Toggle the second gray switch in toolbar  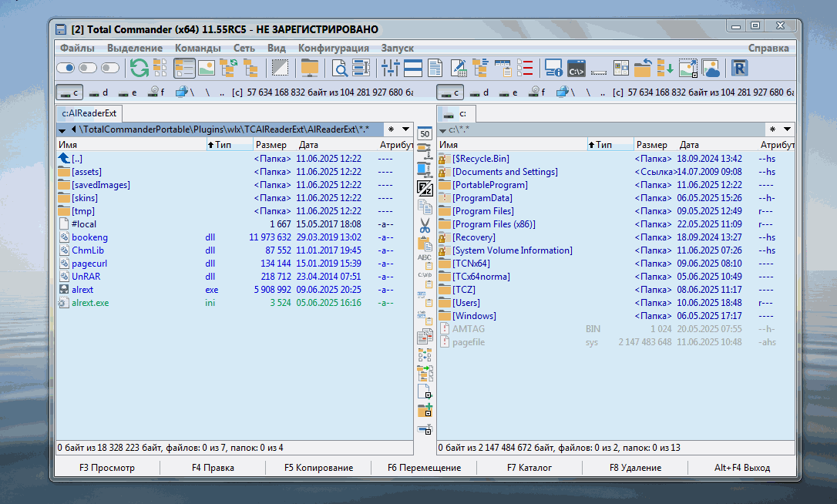[x=88, y=68]
